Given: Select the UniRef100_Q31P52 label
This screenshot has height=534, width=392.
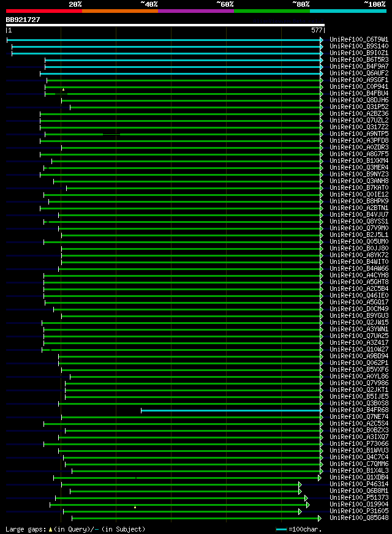Looking at the screenshot, I should coord(359,107).
